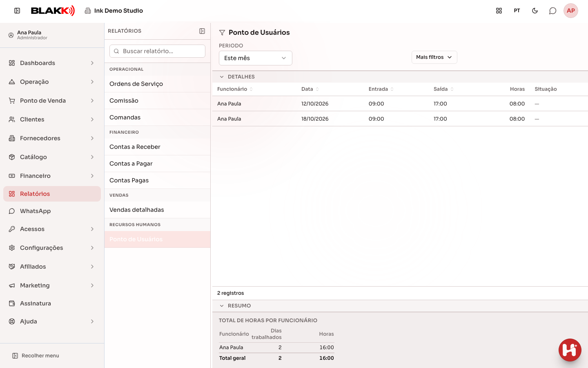Viewport: 588px width, 368px height.
Task: Sort table by Saída column
Action: [x=443, y=89]
